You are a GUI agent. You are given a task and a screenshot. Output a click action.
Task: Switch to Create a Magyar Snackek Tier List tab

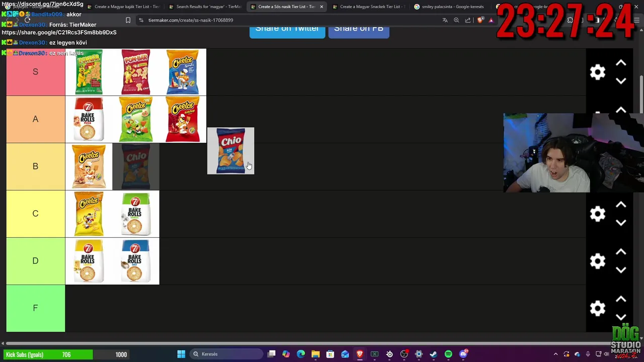370,7
